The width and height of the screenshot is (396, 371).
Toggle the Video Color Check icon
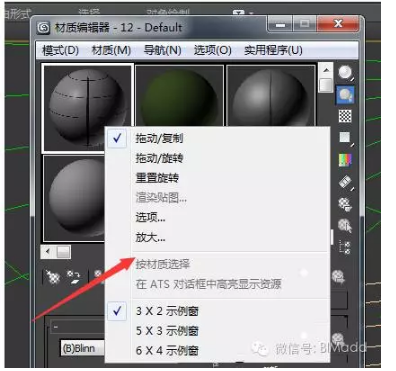[x=345, y=160]
